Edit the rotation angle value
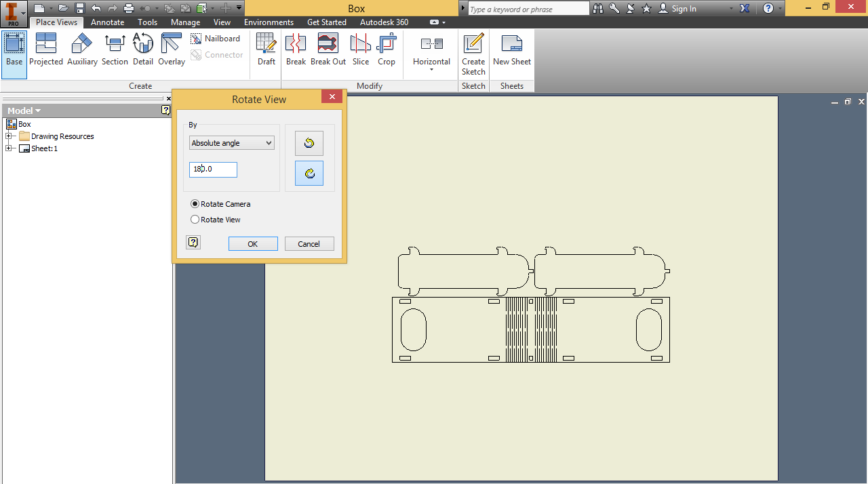This screenshot has width=868, height=484. (x=212, y=169)
